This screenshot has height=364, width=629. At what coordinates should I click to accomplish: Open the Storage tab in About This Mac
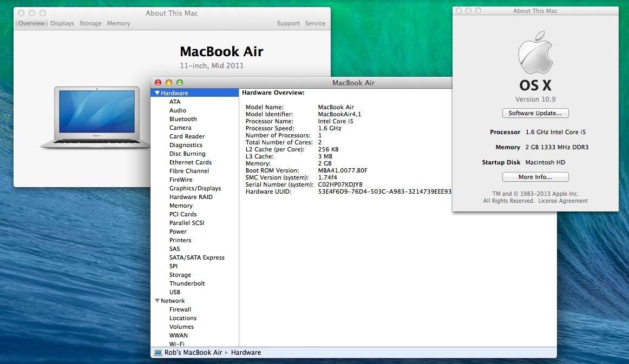[x=90, y=23]
